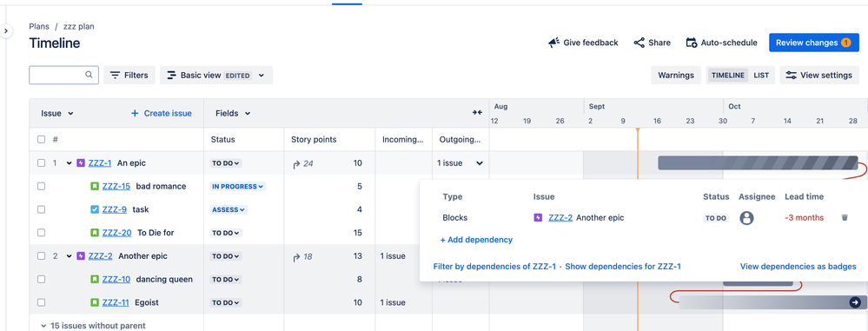Click the ZZZ-1 epic timeline bar

tap(758, 162)
